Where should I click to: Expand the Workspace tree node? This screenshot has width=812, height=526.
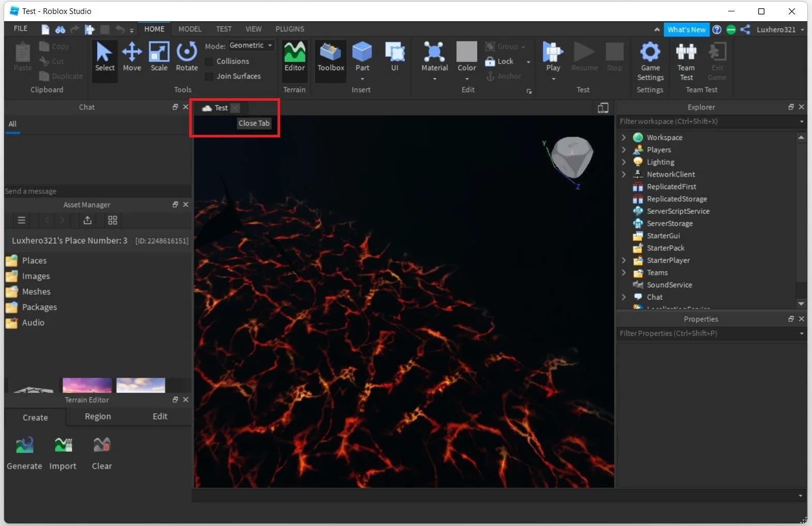(x=624, y=137)
